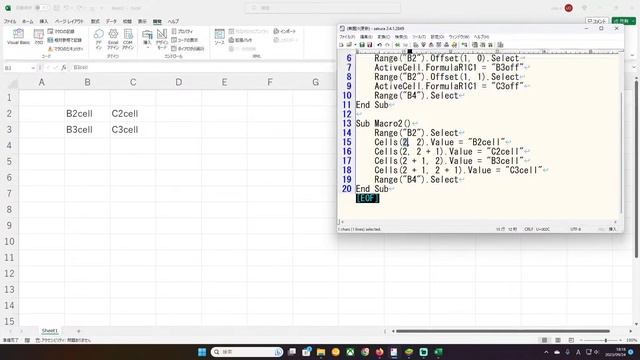Open the 設定 menu in sakura editor
The width and height of the screenshot is (640, 360).
tap(437, 37)
